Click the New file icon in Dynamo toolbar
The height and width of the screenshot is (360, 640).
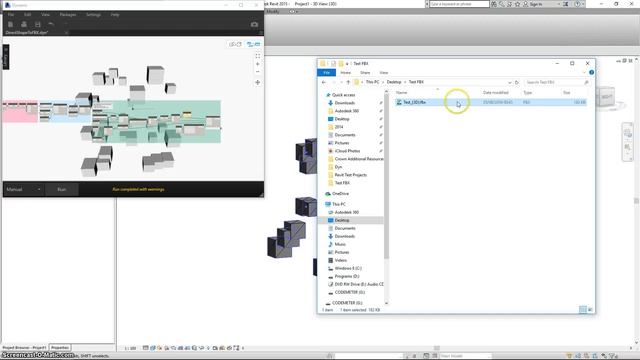11,24
